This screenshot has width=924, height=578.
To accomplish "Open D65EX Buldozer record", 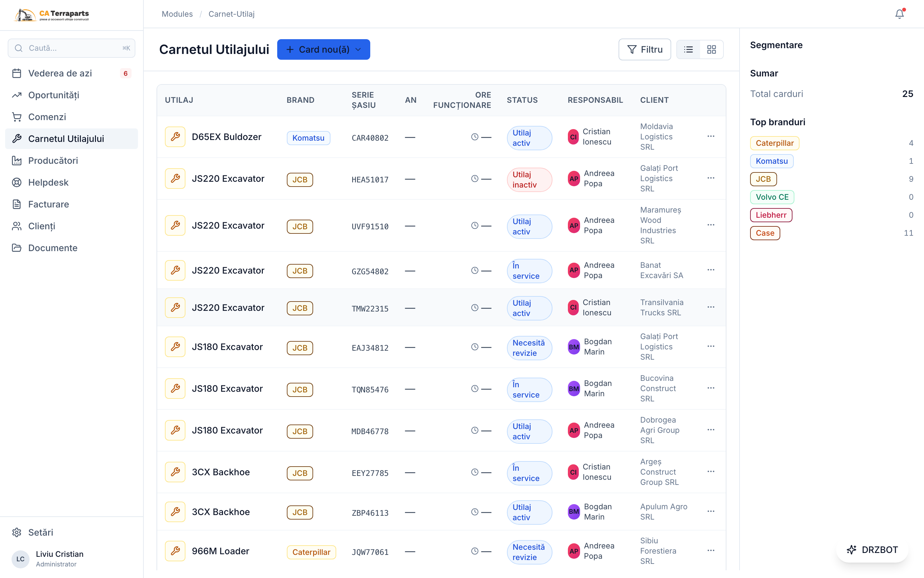I will (227, 137).
